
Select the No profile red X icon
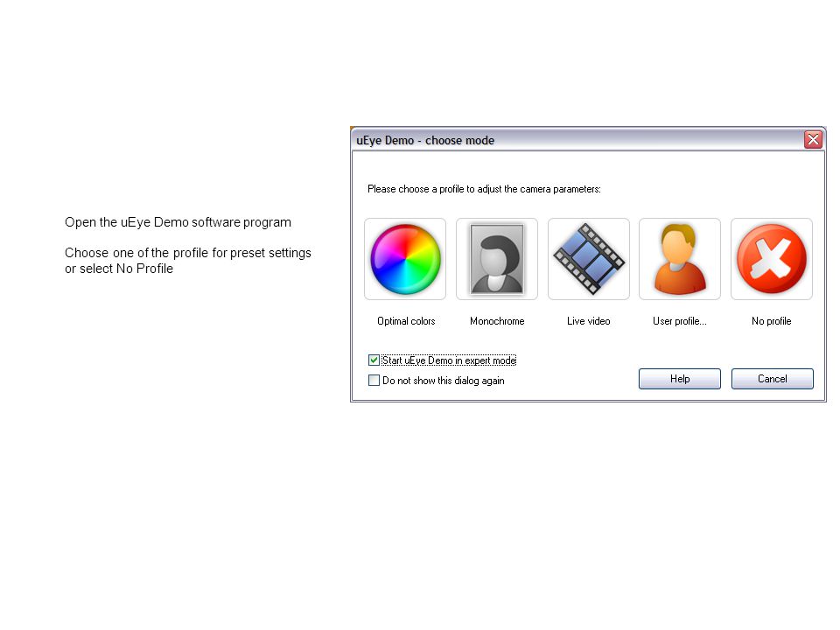[x=772, y=259]
